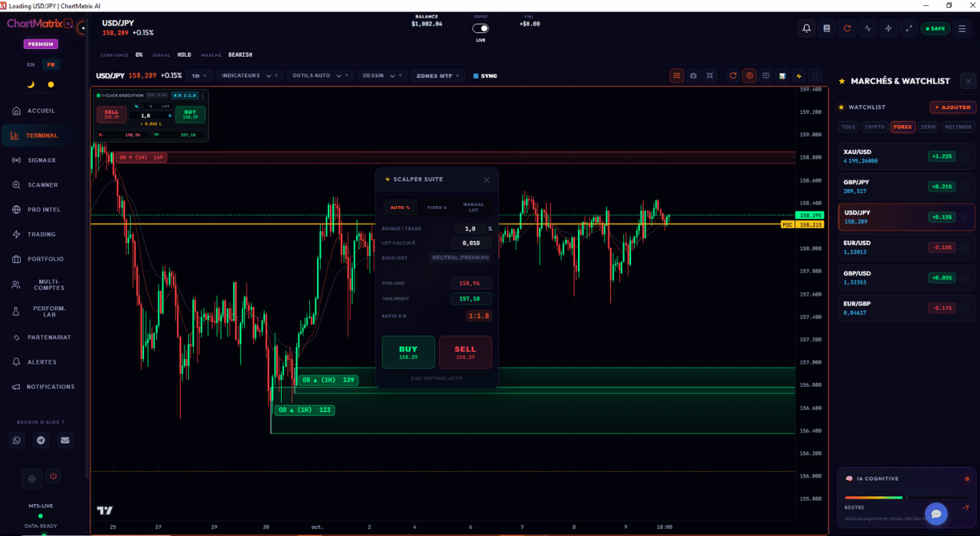Enable the SYNC checkbox
This screenshot has height=536, width=980.
click(x=475, y=76)
